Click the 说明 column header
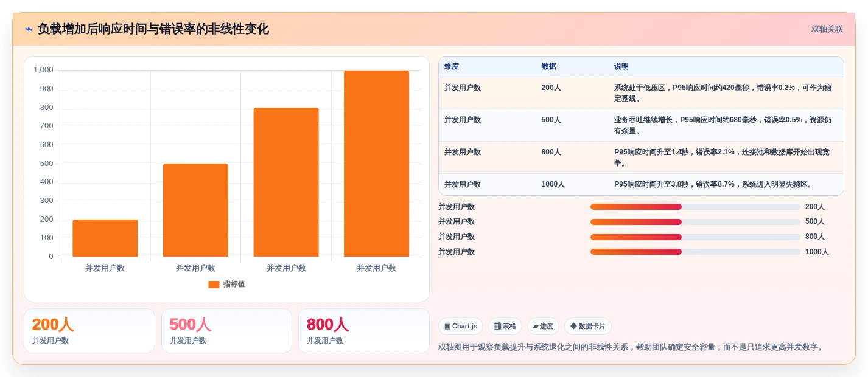 (x=621, y=66)
